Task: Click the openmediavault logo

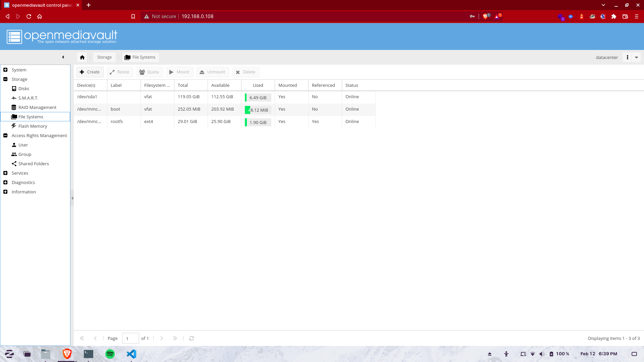Action: [x=62, y=37]
